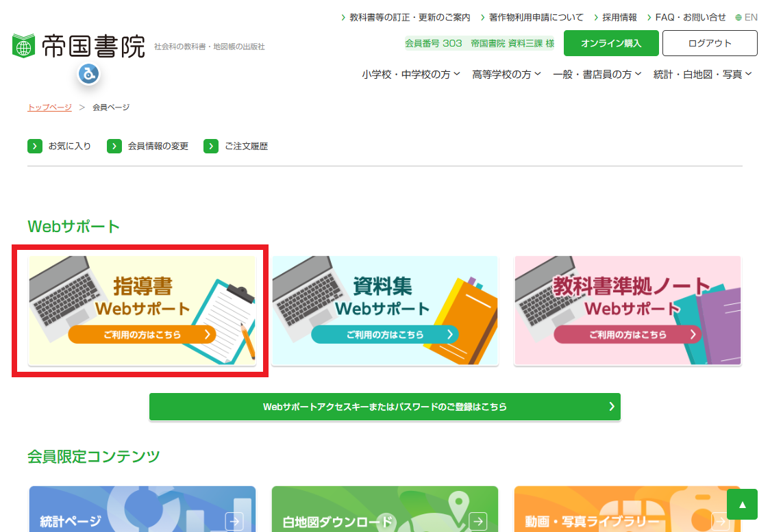
Task: Click the オンライン購入 button
Action: pyautogui.click(x=611, y=43)
